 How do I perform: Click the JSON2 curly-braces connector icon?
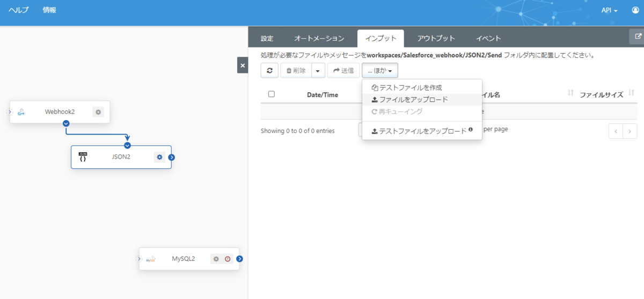click(83, 157)
